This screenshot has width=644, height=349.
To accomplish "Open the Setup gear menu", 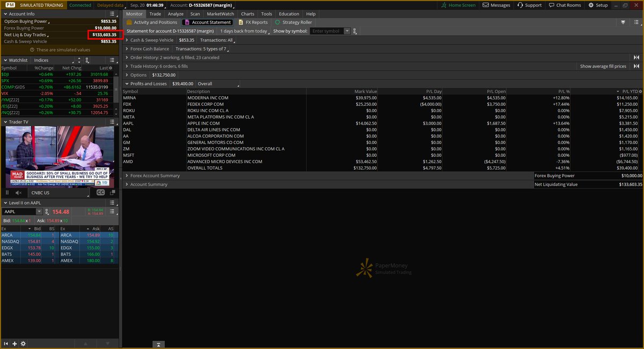I will coord(598,5).
